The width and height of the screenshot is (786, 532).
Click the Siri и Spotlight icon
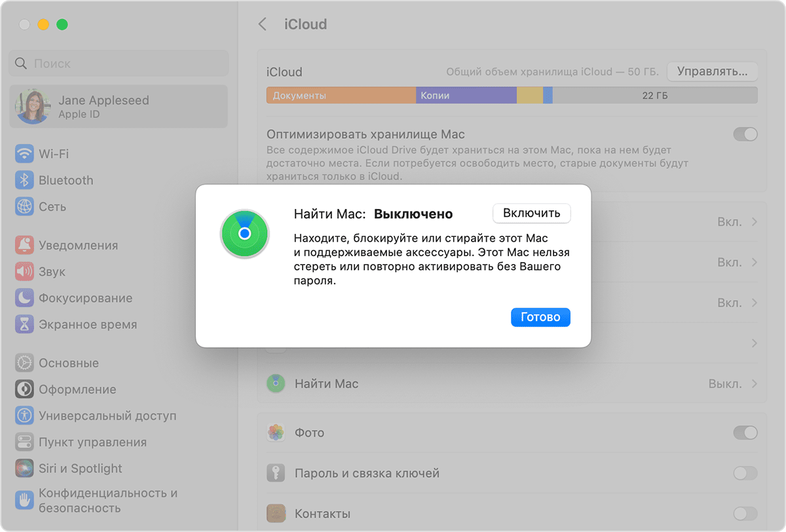[24, 468]
